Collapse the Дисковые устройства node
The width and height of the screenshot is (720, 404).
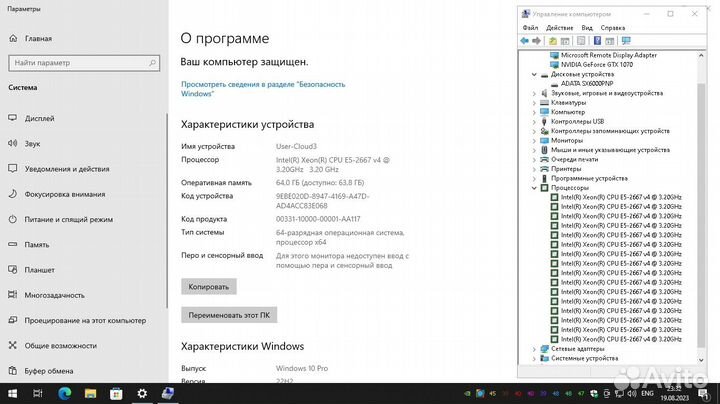click(x=534, y=74)
